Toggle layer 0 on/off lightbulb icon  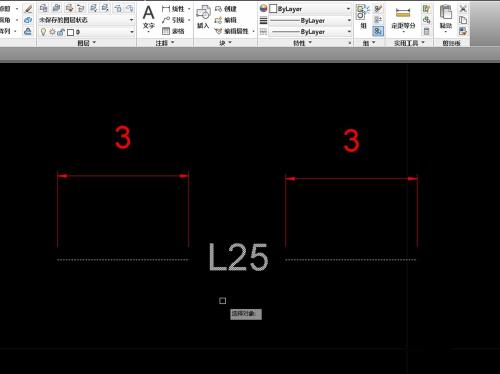point(43,32)
